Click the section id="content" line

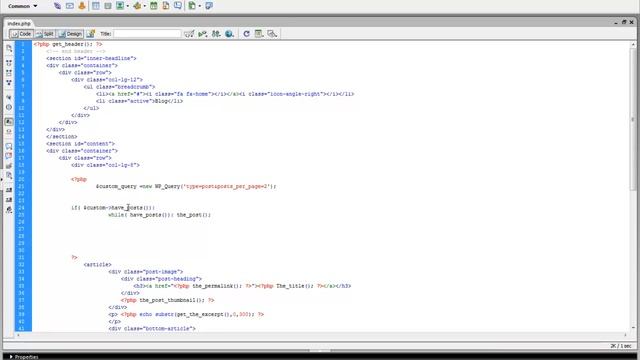[80, 144]
